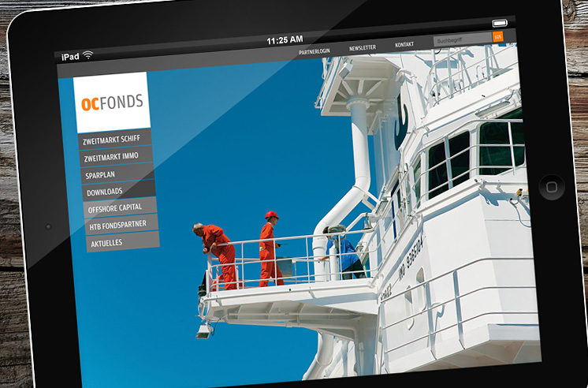Screen dimensions: 588x388
Task: Submit search with the orange LOS button
Action: pyautogui.click(x=497, y=36)
